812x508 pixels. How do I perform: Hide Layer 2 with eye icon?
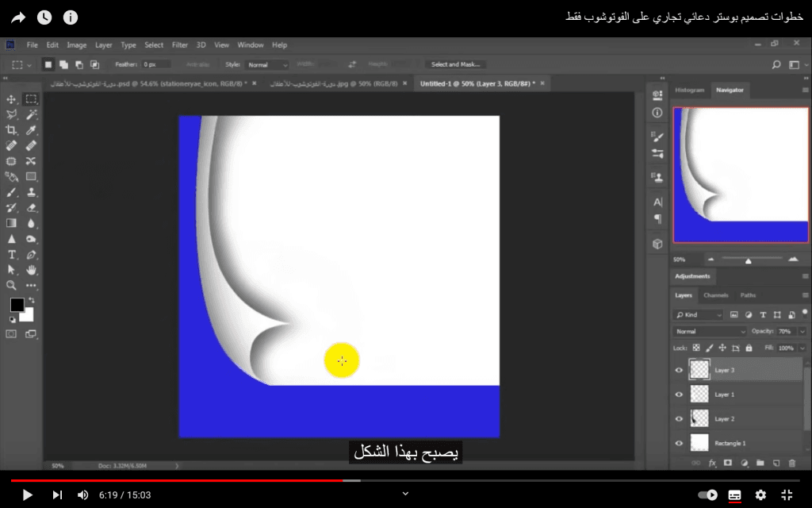click(x=679, y=419)
